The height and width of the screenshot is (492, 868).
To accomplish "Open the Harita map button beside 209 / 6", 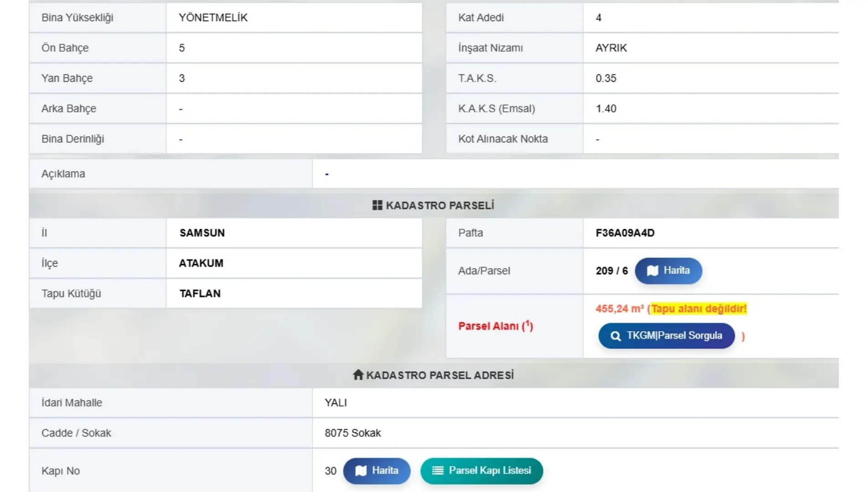I will [x=668, y=271].
